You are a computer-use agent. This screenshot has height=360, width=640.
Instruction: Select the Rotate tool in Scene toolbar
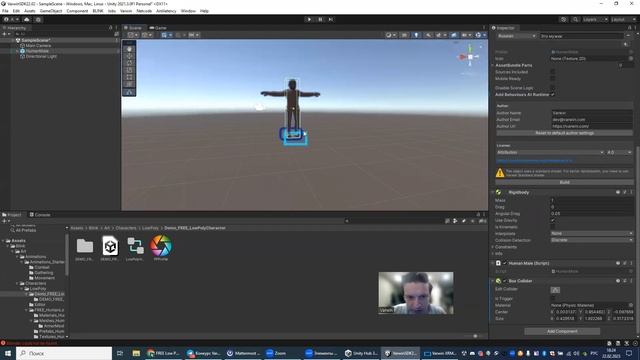(x=129, y=63)
